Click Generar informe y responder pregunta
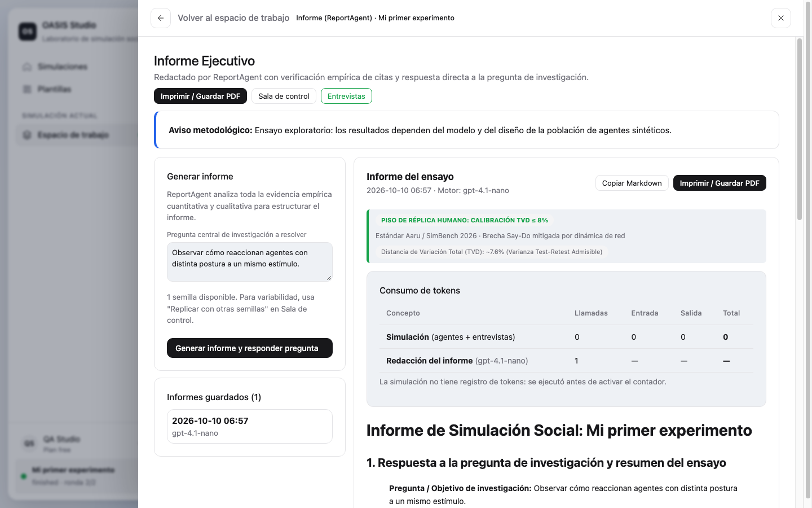812x508 pixels. 250,348
